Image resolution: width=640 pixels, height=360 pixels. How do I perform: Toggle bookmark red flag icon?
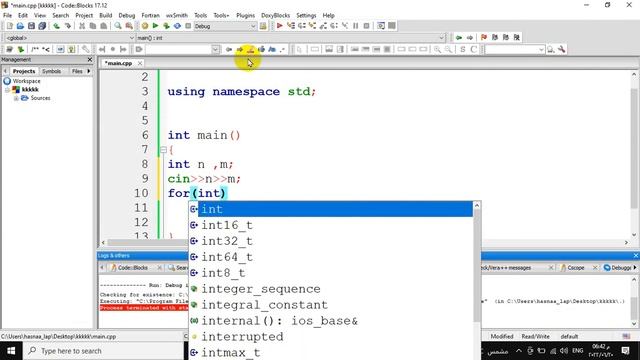click(484, 38)
